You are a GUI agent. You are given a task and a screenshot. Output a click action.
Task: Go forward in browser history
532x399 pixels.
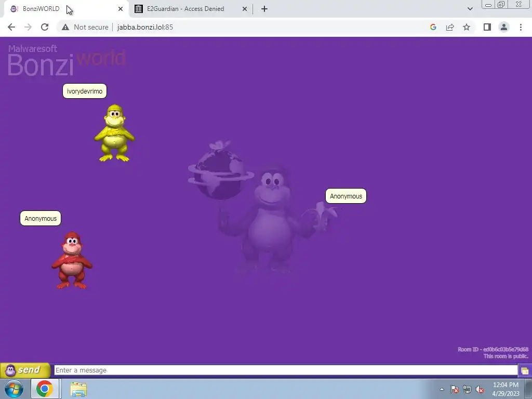click(28, 27)
